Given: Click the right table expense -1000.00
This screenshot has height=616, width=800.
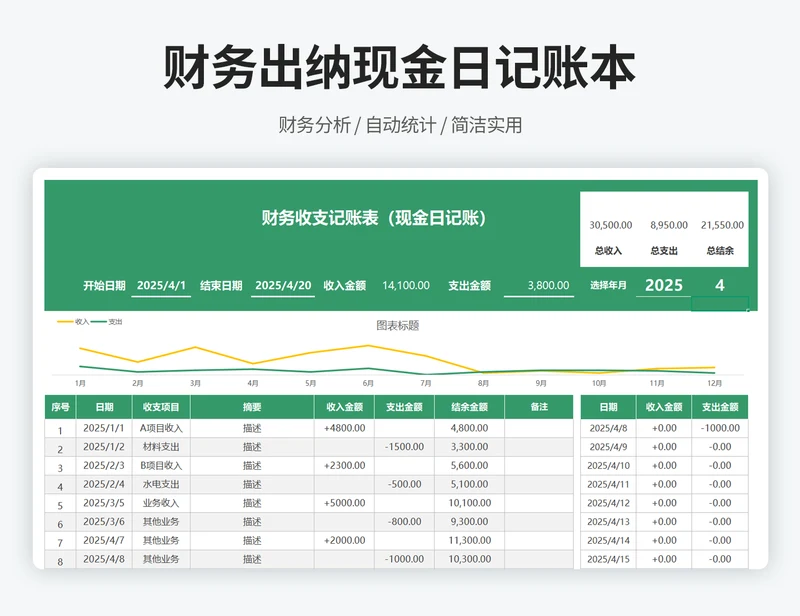Looking at the screenshot, I should click(x=720, y=428).
